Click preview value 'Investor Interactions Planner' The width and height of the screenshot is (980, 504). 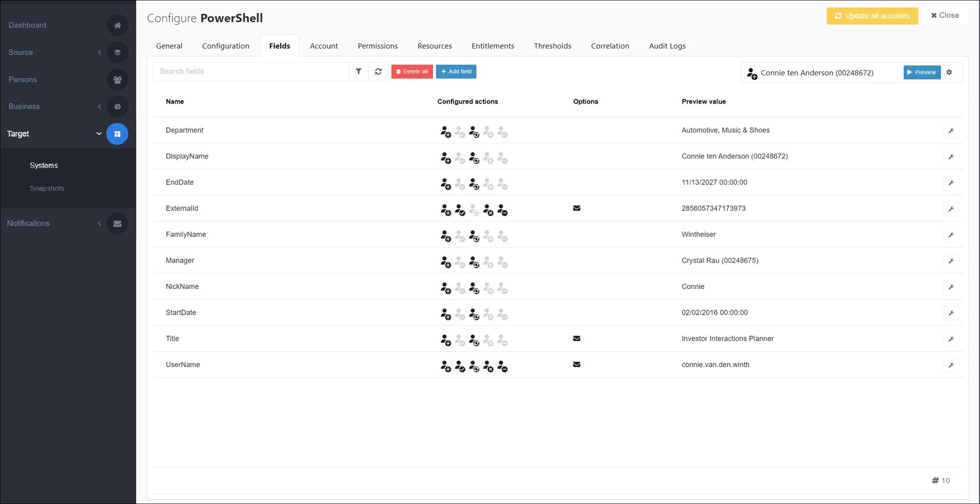(x=727, y=338)
